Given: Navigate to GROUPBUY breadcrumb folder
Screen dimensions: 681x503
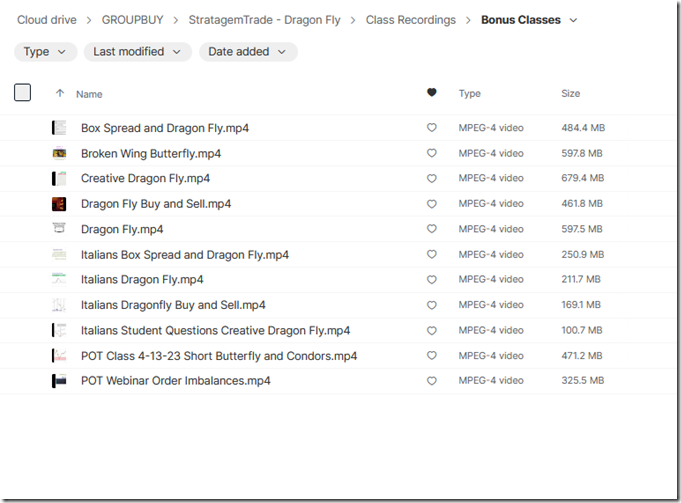Looking at the screenshot, I should point(132,20).
